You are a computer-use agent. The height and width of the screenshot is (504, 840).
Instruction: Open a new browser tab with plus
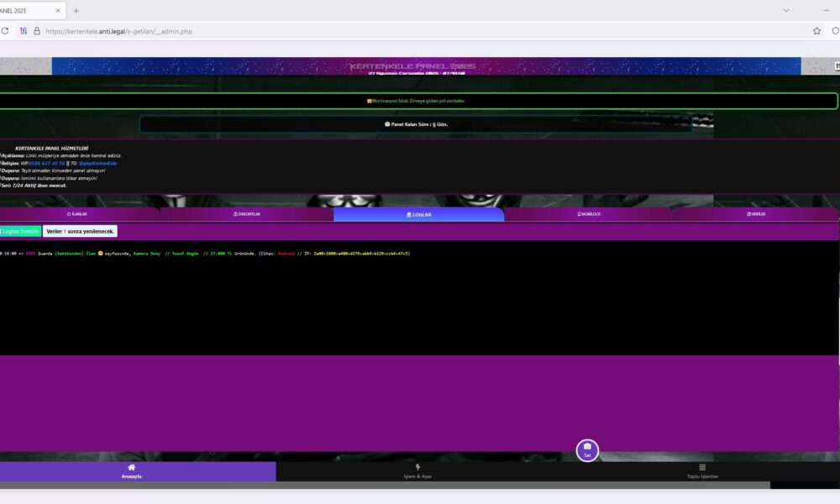tap(76, 11)
